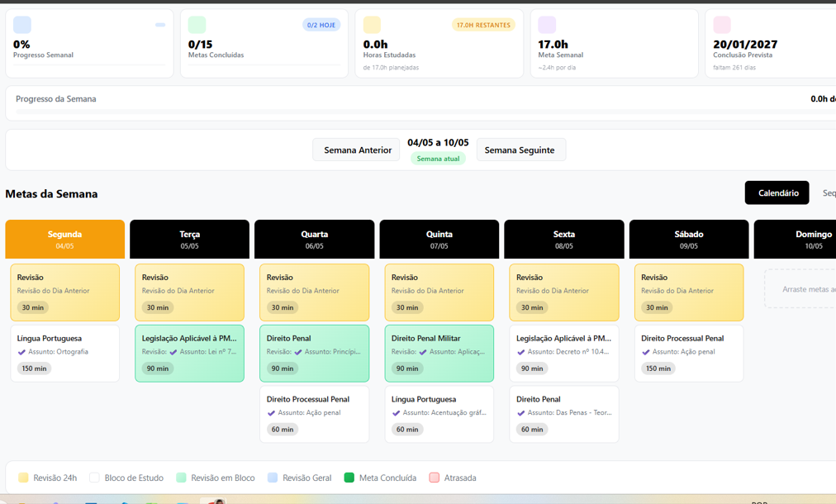Click the Atrasada red legend swatch
This screenshot has height=504, width=836.
[434, 478]
